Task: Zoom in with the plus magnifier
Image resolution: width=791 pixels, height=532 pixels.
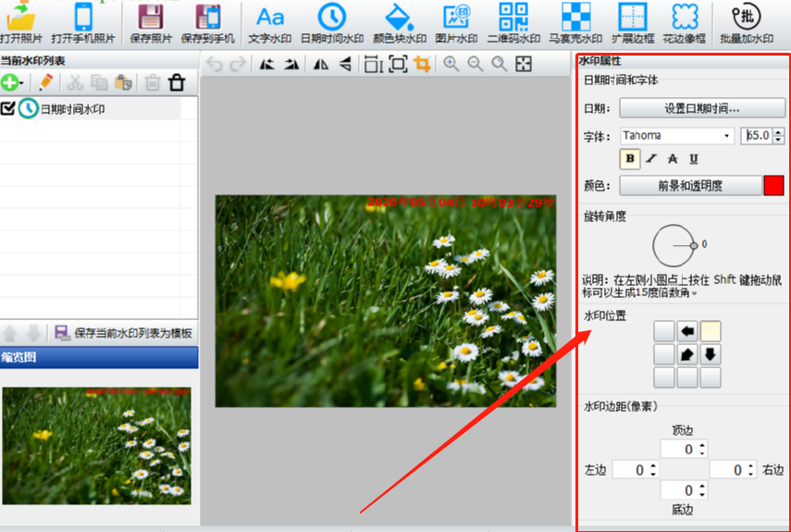Action: (x=451, y=64)
